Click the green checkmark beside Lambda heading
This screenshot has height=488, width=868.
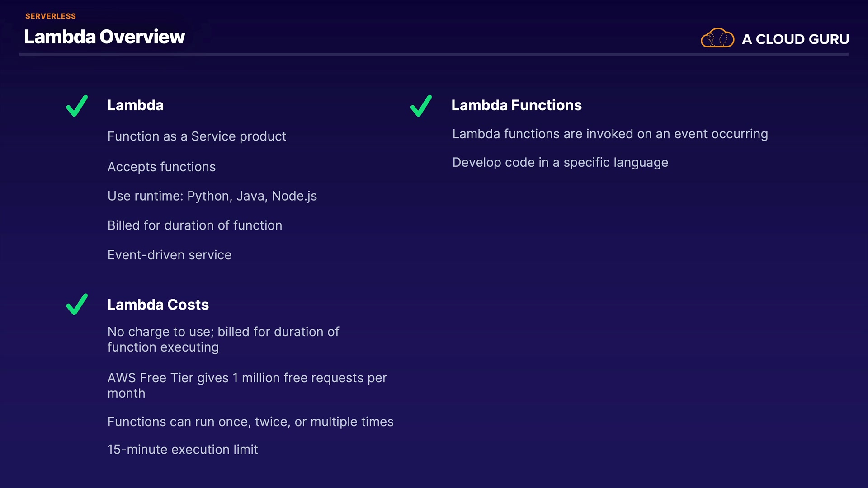(77, 106)
